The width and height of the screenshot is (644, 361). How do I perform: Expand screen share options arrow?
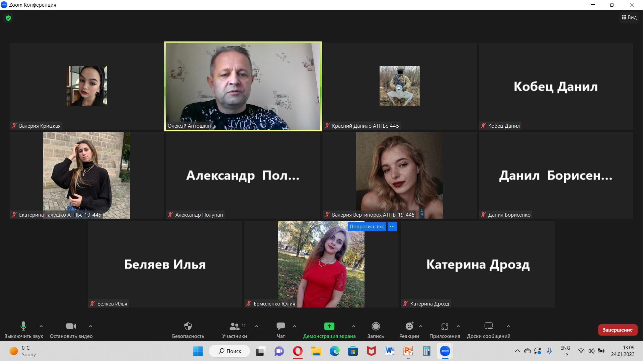(354, 326)
